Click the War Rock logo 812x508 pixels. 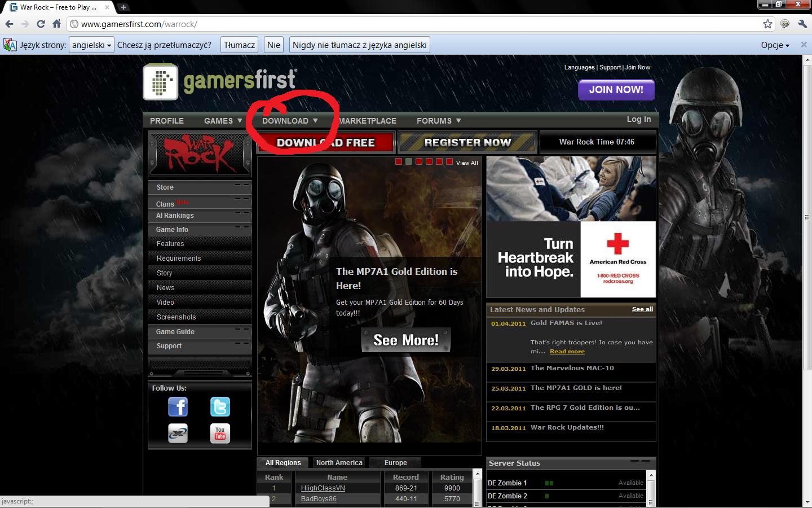[200, 154]
